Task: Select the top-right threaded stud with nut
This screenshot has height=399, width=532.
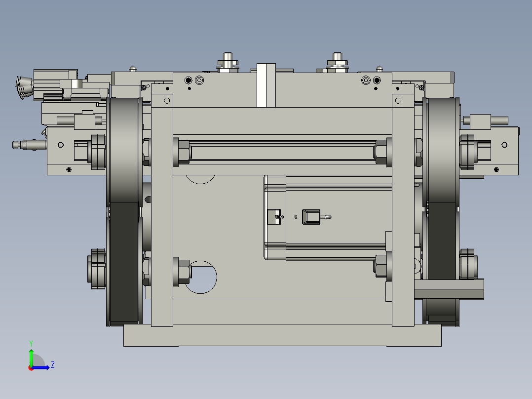Action: point(337,63)
